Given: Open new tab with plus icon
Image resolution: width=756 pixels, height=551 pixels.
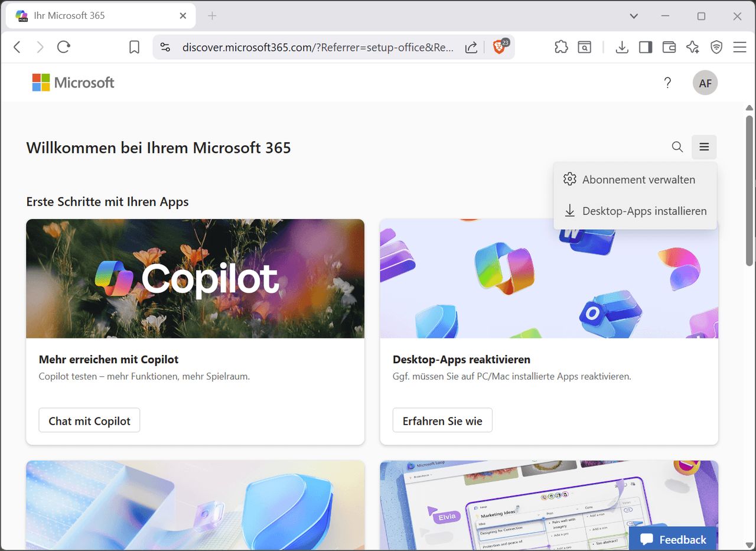Looking at the screenshot, I should [213, 16].
